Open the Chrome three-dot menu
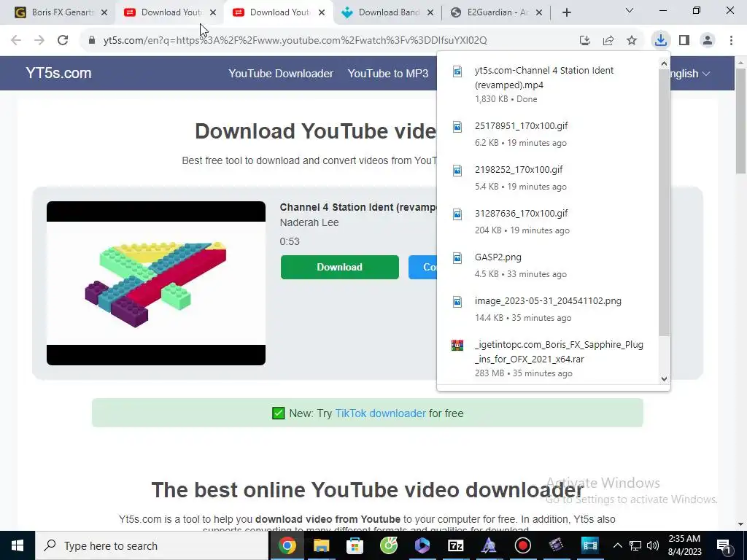 [731, 41]
